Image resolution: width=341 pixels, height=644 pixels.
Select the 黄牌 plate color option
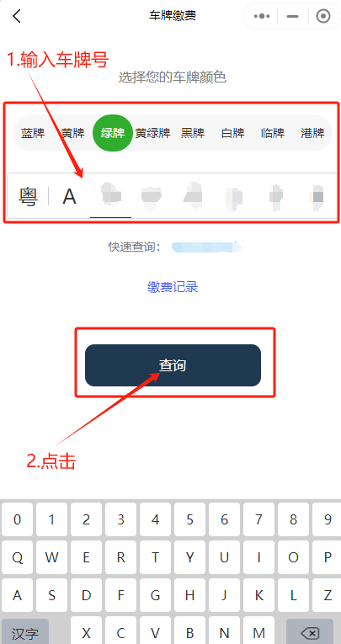[72, 133]
